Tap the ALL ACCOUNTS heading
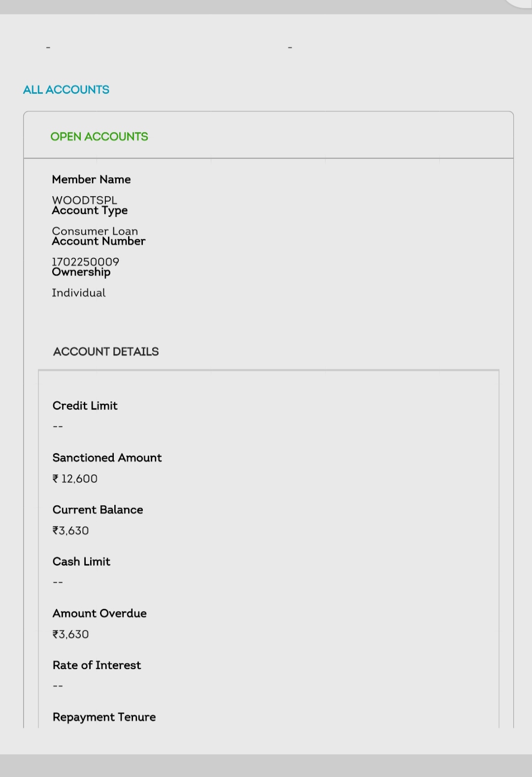 66,90
